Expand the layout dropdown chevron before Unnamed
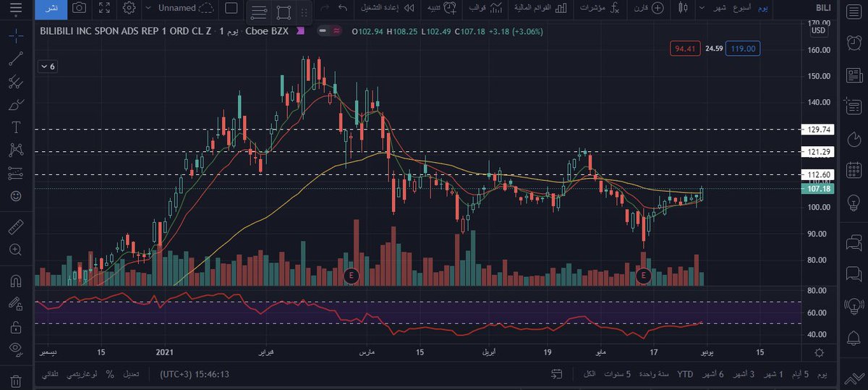Screen dimensions: 868x390 click(x=148, y=9)
